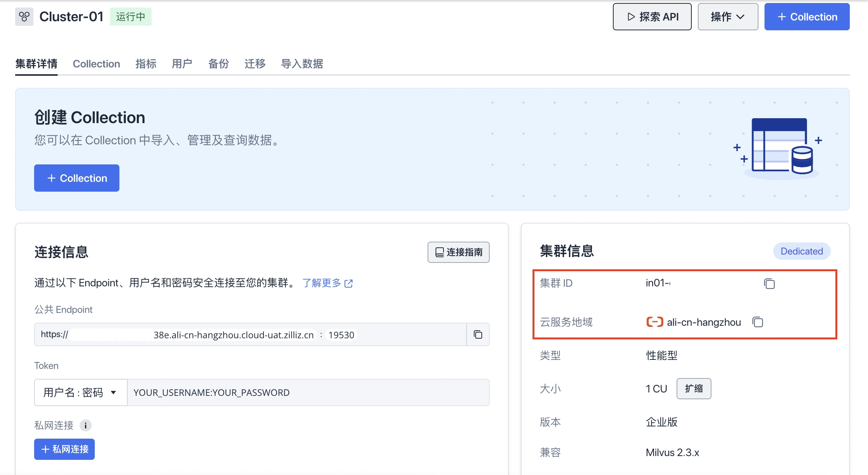The width and height of the screenshot is (868, 475).
Task: Open the 用户名 : 密码 token type dropdown
Action: (81, 392)
